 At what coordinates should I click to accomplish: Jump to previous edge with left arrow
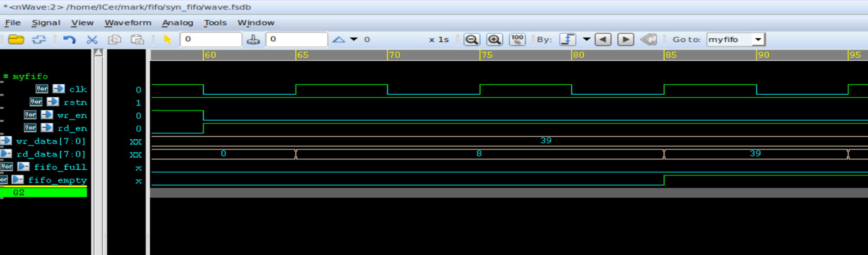coord(603,40)
